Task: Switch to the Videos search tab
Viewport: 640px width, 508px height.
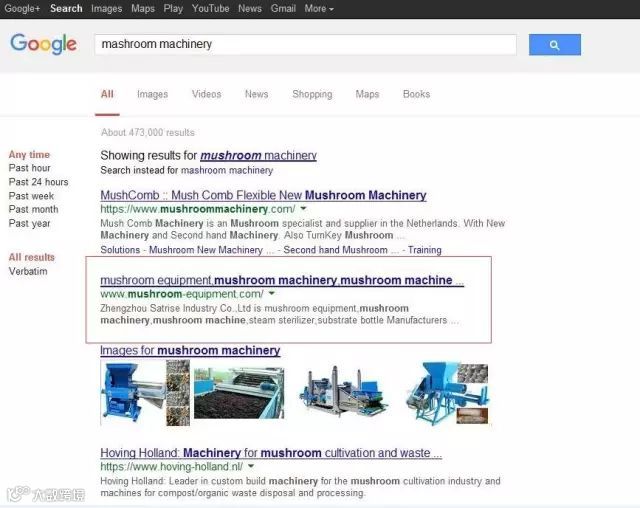Action: (x=207, y=94)
